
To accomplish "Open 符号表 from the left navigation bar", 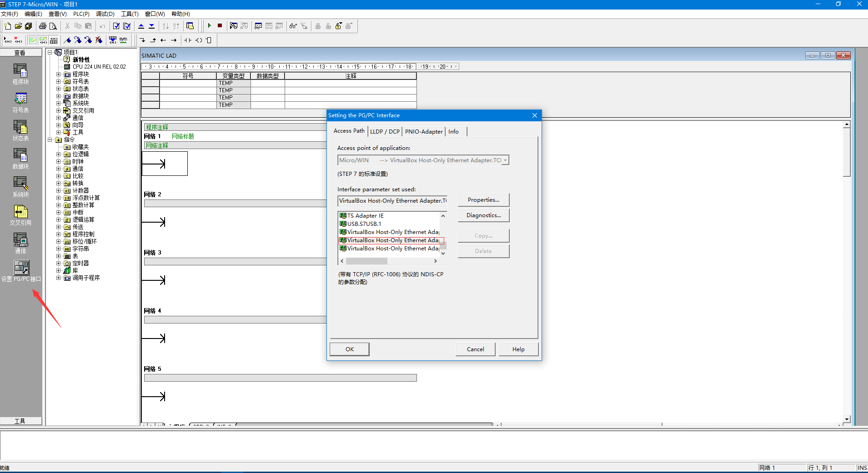I will point(20,102).
